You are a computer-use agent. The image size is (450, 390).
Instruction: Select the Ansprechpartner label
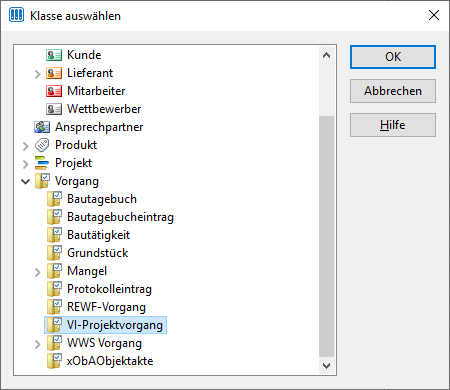pyautogui.click(x=99, y=127)
